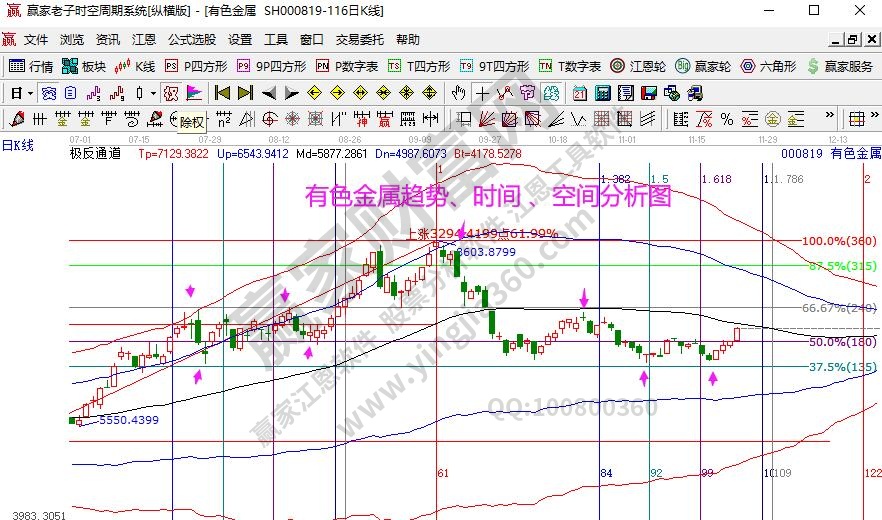Toggle the crosshair cursor button
The image size is (882, 520).
(x=482, y=93)
